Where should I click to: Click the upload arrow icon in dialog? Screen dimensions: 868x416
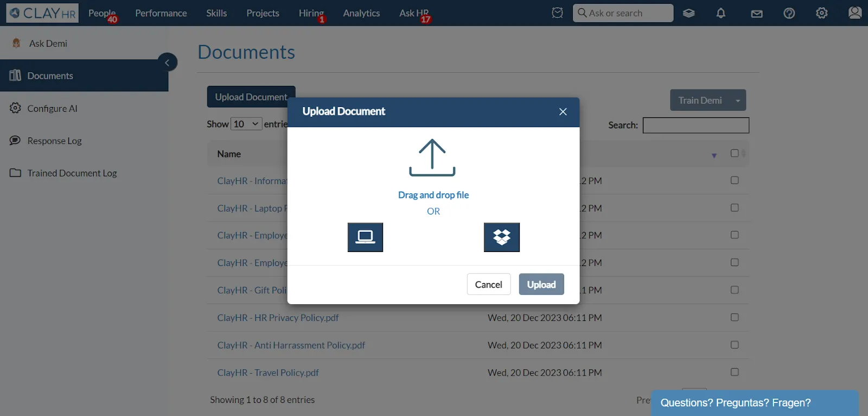coord(432,157)
